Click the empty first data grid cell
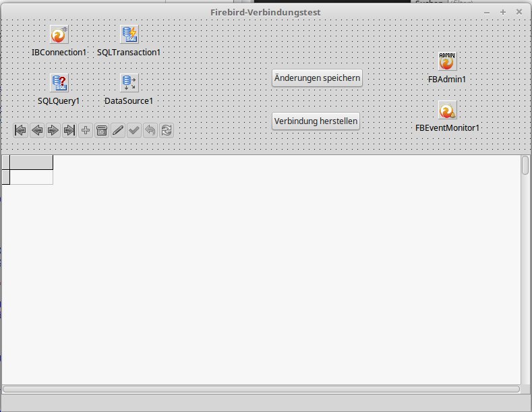Image resolution: width=532 pixels, height=412 pixels. (31, 177)
